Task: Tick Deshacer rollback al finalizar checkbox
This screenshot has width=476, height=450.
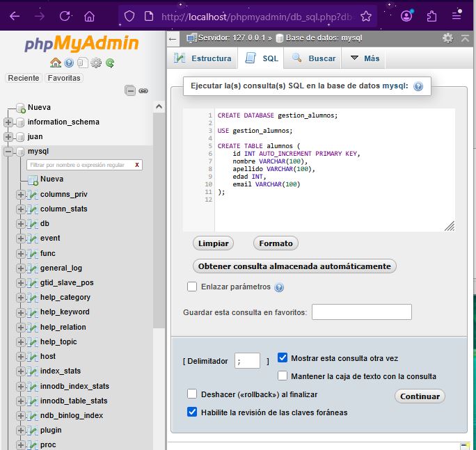Action: tap(192, 394)
